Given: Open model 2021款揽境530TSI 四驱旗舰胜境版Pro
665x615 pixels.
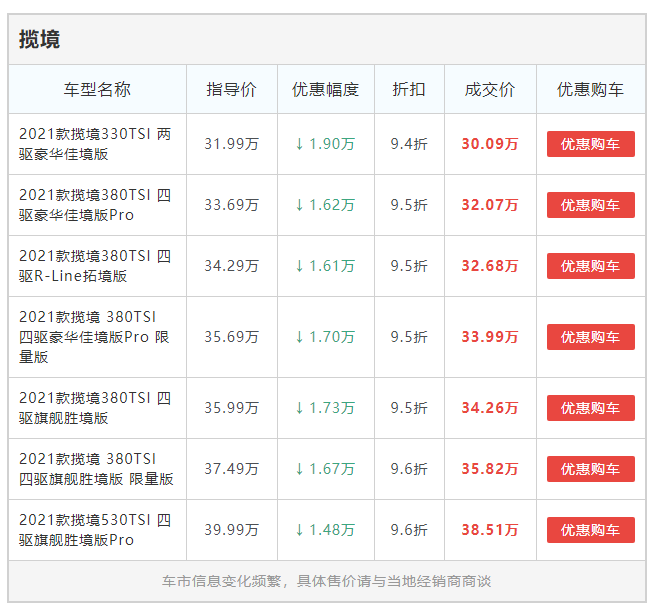Looking at the screenshot, I should [x=95, y=530].
